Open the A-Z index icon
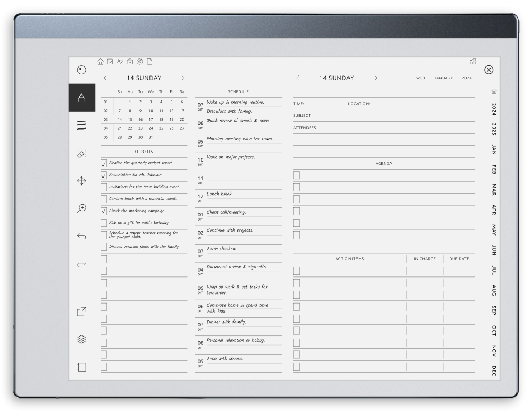The height and width of the screenshot is (412, 532). (x=120, y=62)
